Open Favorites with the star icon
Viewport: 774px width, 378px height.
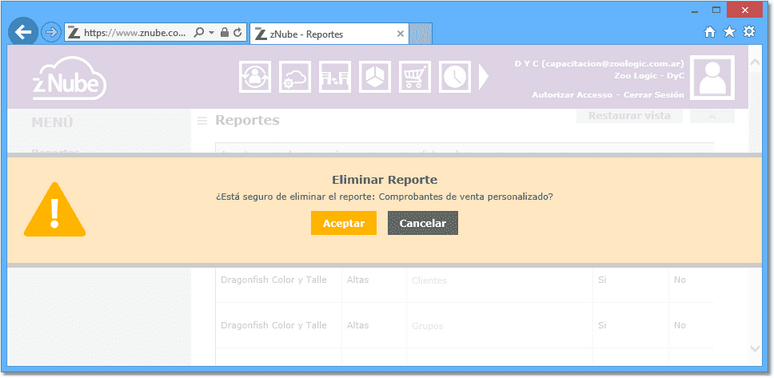(x=729, y=32)
